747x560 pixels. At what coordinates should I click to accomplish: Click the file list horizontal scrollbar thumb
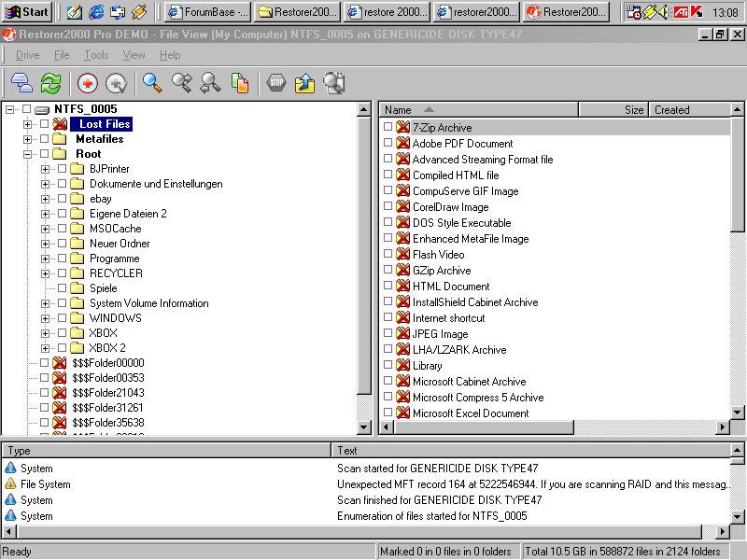click(483, 427)
